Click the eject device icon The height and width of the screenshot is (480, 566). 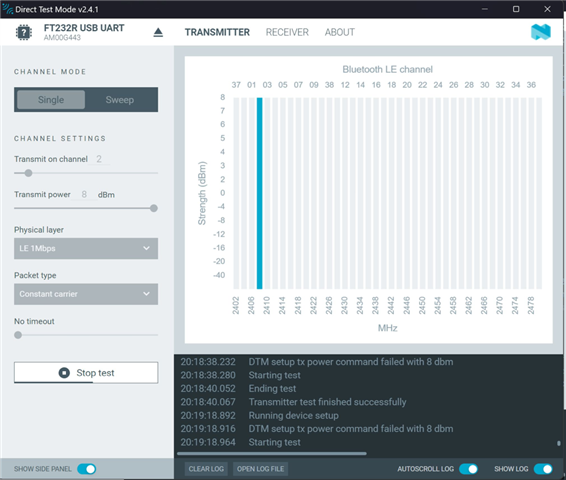click(x=158, y=32)
